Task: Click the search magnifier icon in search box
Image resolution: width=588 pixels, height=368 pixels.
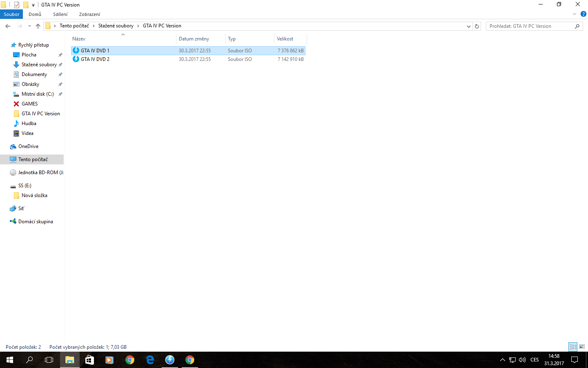Action: (577, 26)
